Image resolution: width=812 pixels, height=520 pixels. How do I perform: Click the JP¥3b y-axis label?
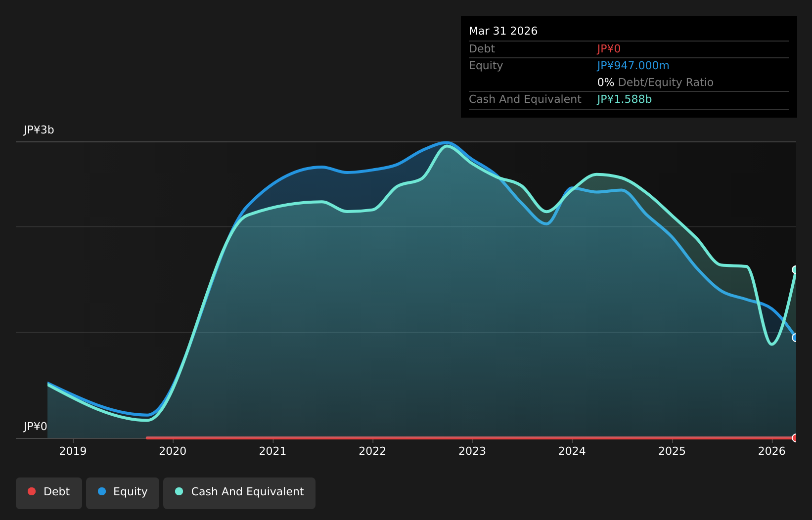pyautogui.click(x=39, y=130)
